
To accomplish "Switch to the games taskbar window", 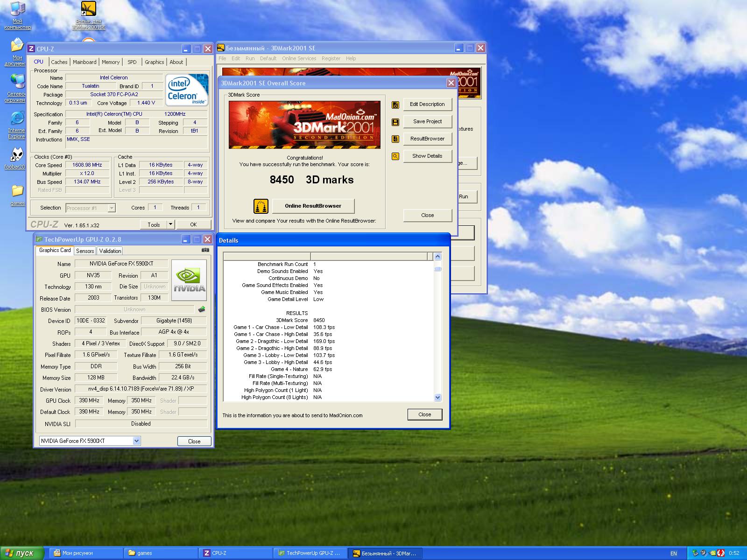I will pos(161,553).
